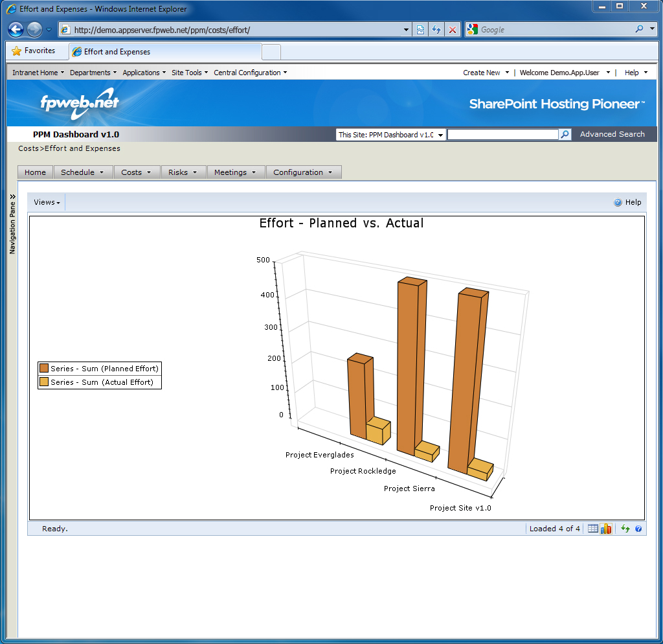Click the Advanced Search link
Image resolution: width=663 pixels, height=644 pixels.
click(612, 134)
